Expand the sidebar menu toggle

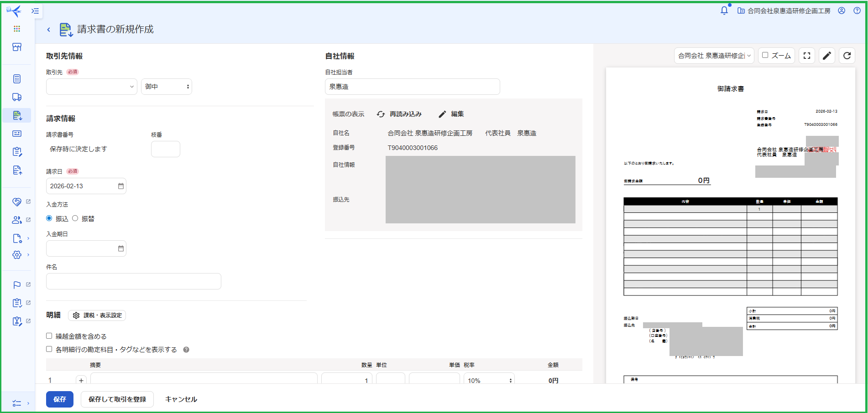pos(35,11)
